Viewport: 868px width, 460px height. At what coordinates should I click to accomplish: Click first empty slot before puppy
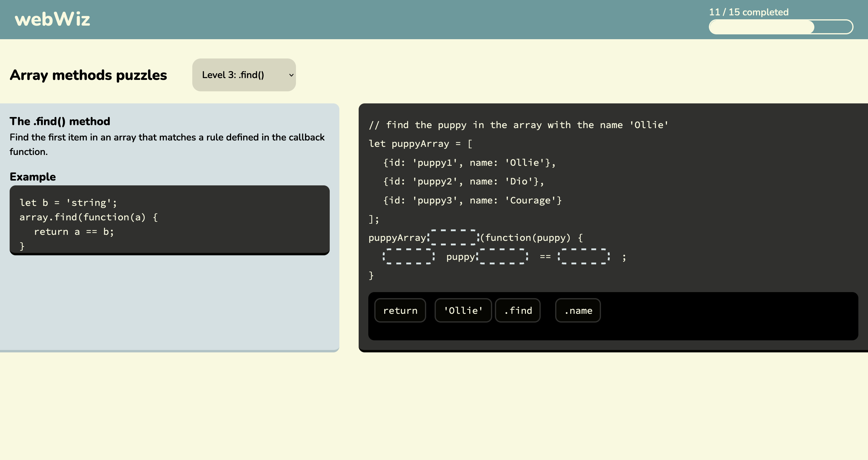pyautogui.click(x=408, y=257)
